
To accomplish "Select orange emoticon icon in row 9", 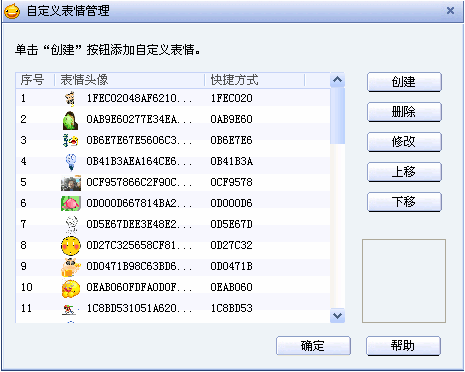I will 71,267.
